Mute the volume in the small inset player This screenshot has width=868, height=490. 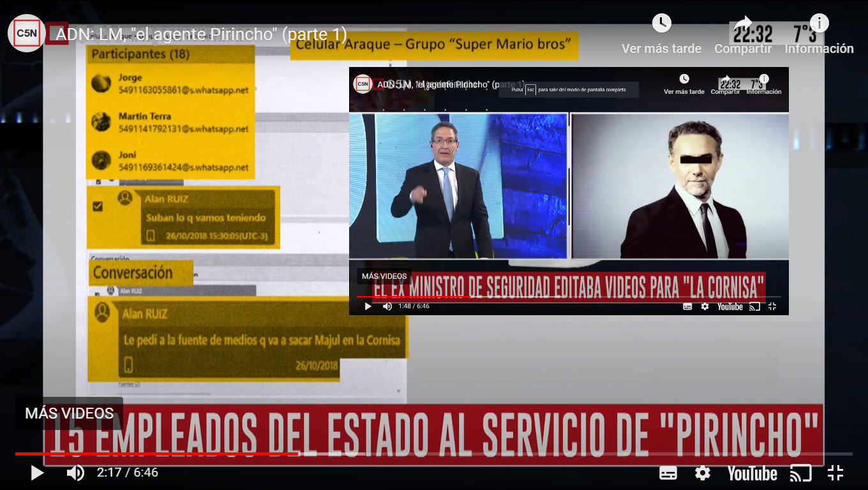(x=387, y=306)
